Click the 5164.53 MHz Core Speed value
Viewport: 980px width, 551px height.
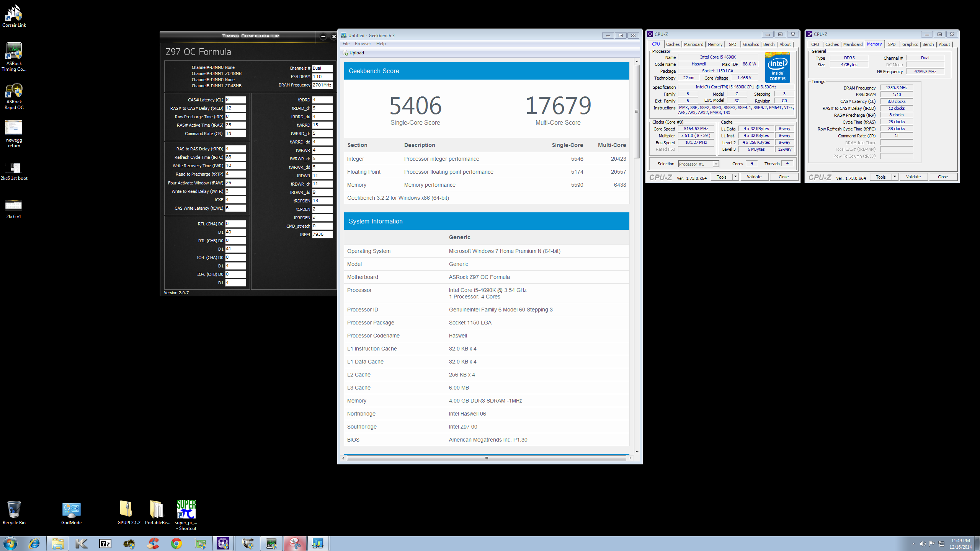coord(696,129)
